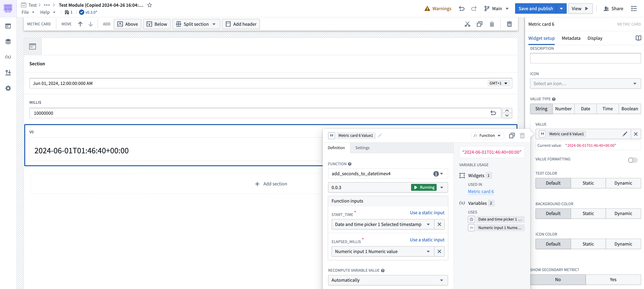Switch to the Settings tab in popup
644x289 pixels.
tap(362, 148)
